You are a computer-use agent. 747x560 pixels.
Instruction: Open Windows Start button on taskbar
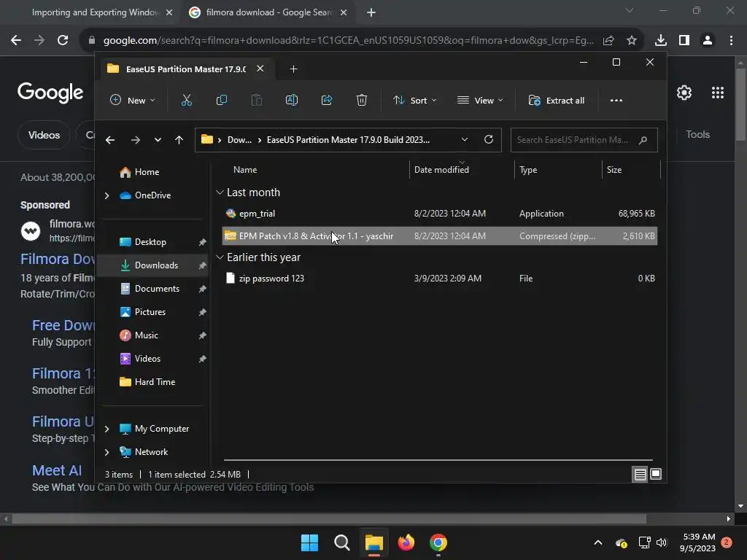tap(309, 542)
